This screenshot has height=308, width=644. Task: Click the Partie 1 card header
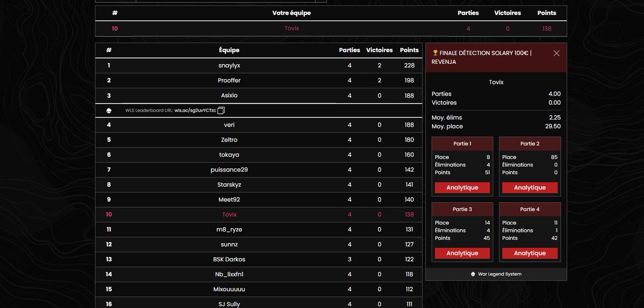(462, 144)
